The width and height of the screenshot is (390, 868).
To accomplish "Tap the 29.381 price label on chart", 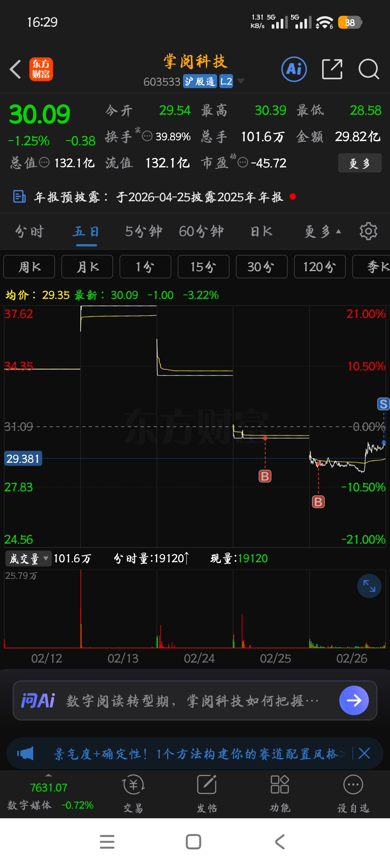I will tap(23, 459).
